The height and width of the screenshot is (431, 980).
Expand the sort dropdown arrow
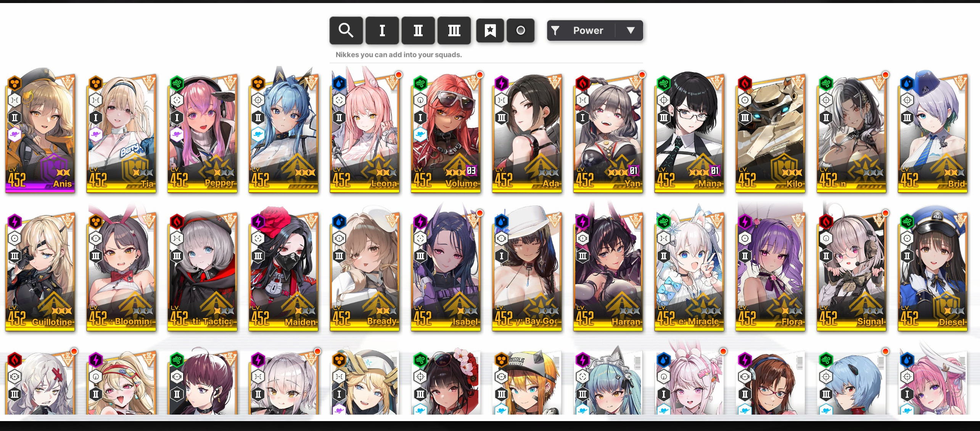point(631,31)
